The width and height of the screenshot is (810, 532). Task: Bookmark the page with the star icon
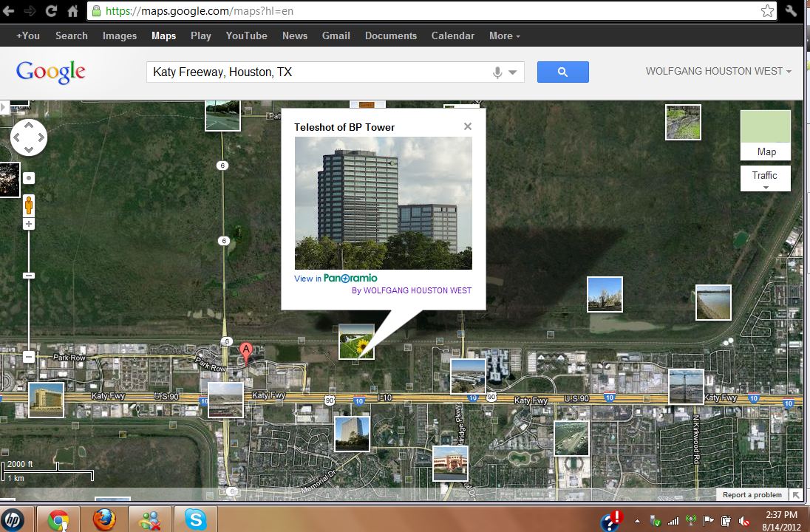pyautogui.click(x=767, y=10)
